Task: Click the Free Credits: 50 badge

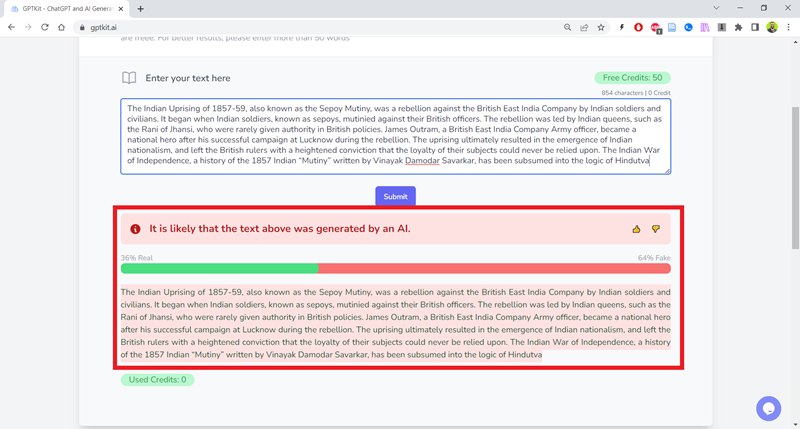Action: coord(632,78)
